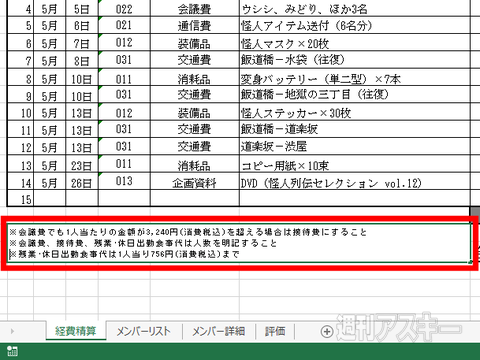Viewport: 480px width, 360px height.
Task: Select day cell 23日
Action: 82,164
